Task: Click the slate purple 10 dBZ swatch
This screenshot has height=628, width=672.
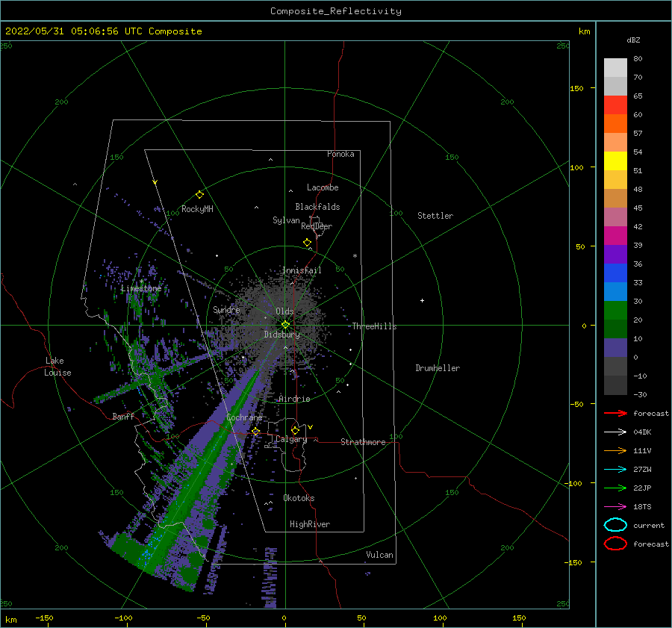Action: tap(615, 348)
